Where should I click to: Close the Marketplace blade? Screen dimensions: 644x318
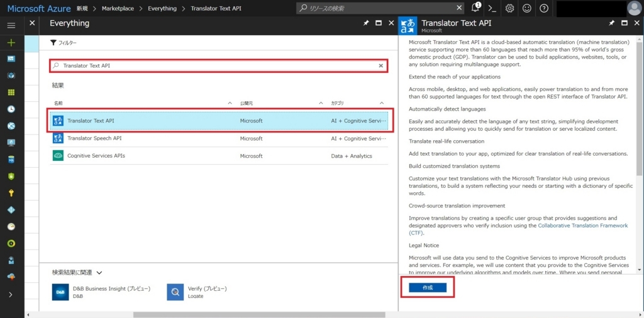[32, 23]
